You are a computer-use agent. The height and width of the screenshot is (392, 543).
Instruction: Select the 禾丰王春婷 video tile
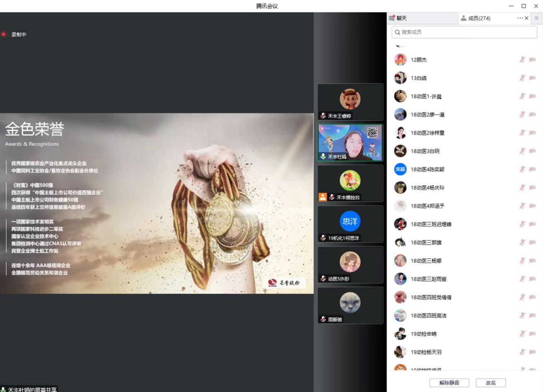pyautogui.click(x=350, y=102)
